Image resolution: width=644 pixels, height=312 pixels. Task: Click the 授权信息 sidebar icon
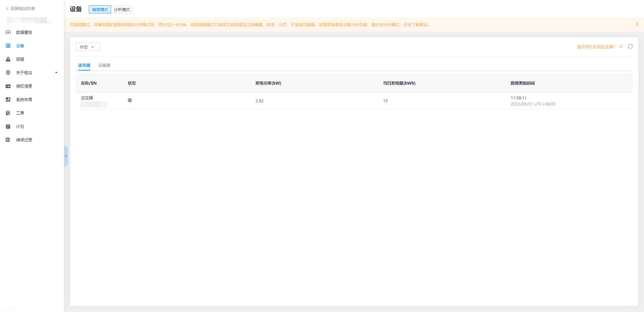[8, 86]
